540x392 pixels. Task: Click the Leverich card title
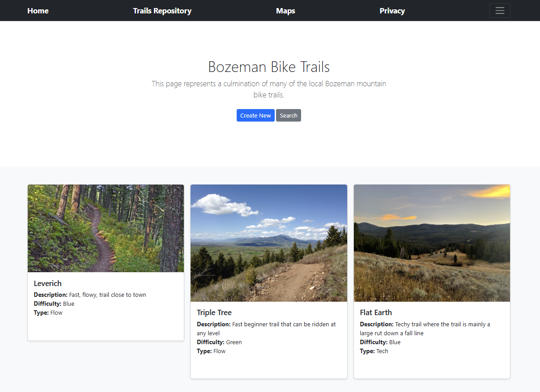coord(48,283)
